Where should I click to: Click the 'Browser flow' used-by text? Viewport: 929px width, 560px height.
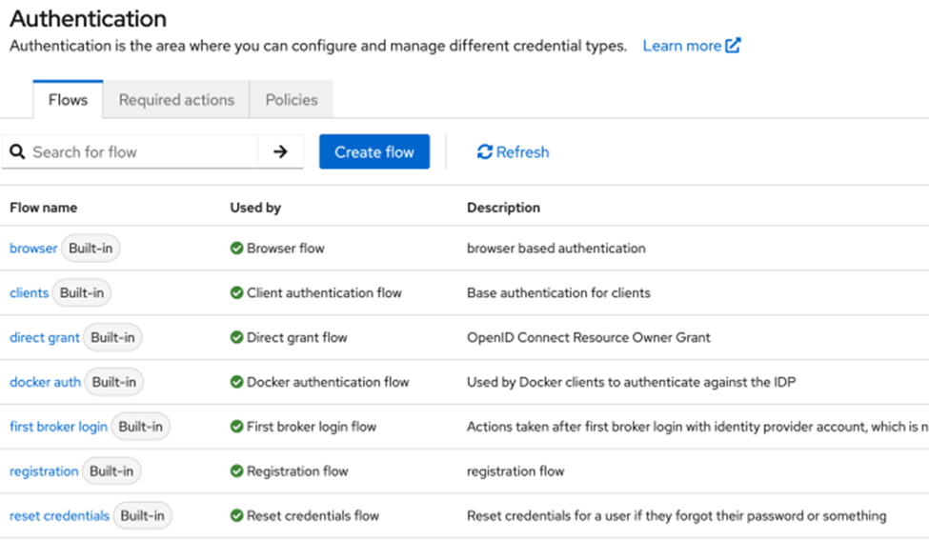point(286,248)
